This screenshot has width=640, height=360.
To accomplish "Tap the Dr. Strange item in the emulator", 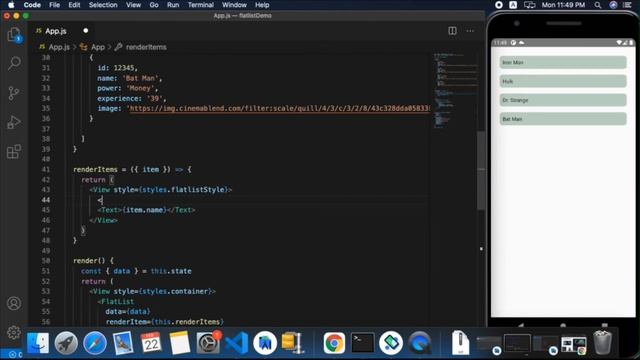I will pyautogui.click(x=563, y=100).
